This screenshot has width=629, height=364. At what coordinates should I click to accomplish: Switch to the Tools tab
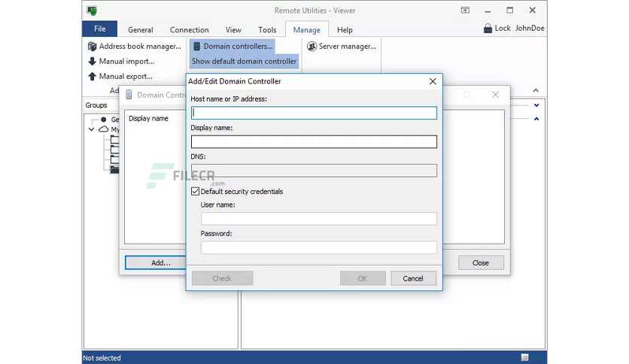267,29
